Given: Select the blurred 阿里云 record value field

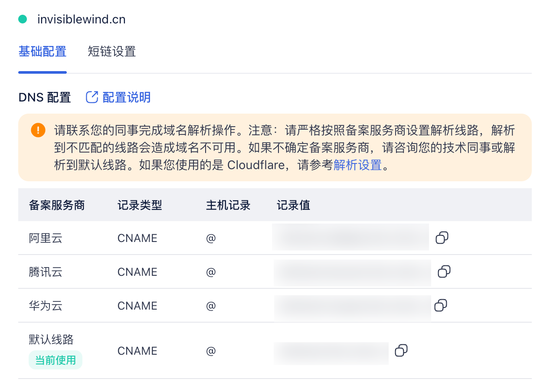Looking at the screenshot, I should click(x=350, y=238).
